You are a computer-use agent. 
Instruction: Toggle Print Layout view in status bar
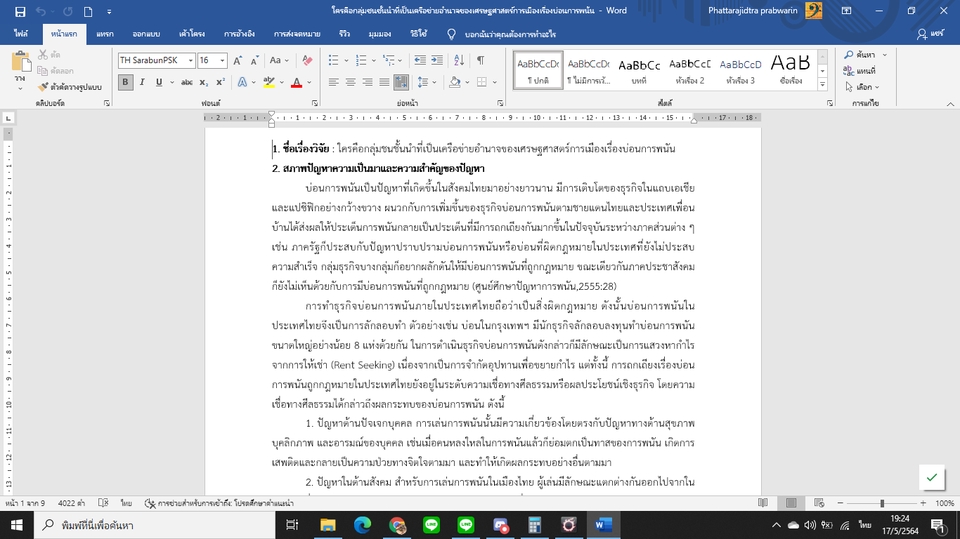click(x=791, y=503)
